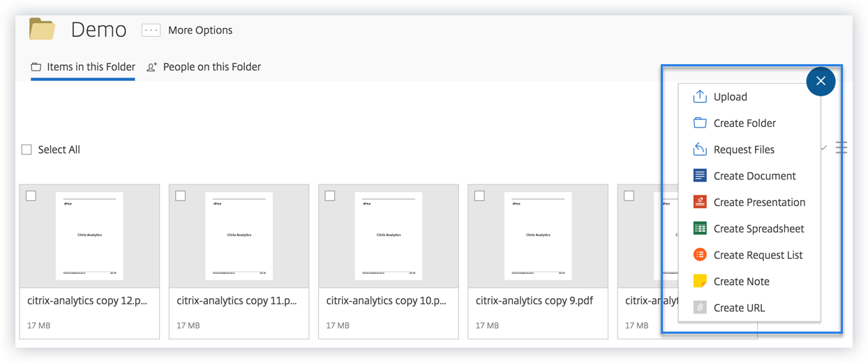This screenshot has width=868, height=363.
Task: Switch to list view icon
Action: point(841,147)
